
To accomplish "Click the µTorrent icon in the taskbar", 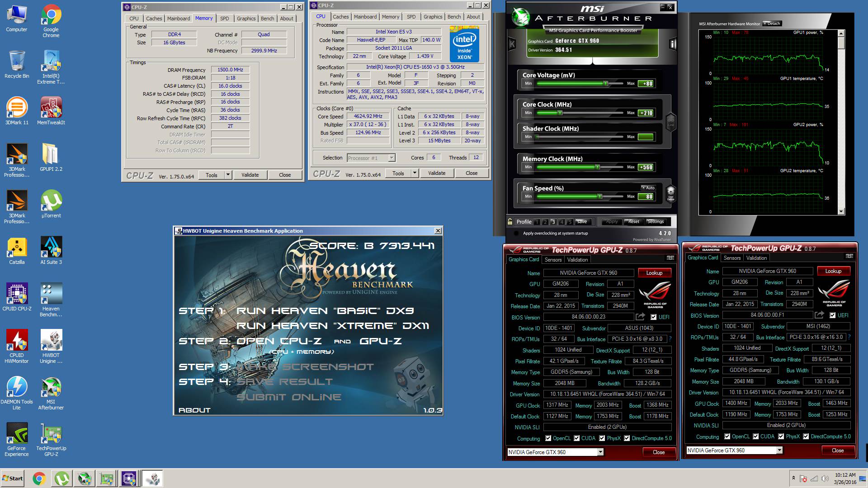I will 61,479.
